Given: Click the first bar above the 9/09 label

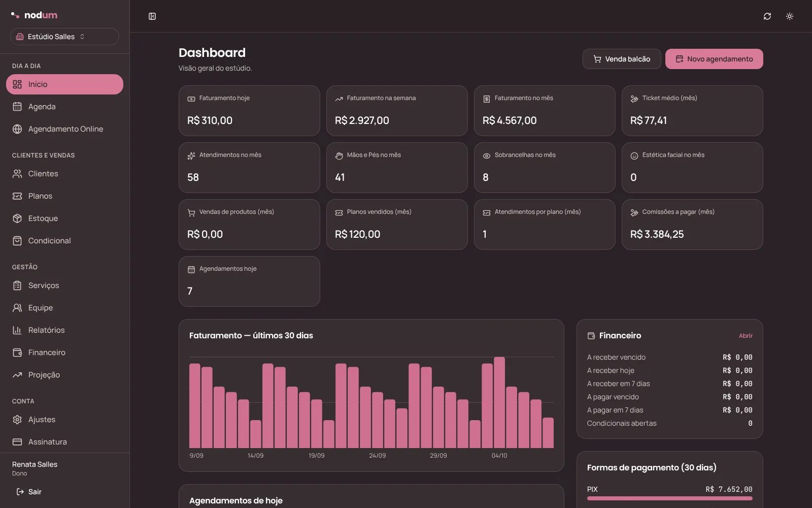Looking at the screenshot, I should pyautogui.click(x=195, y=405).
